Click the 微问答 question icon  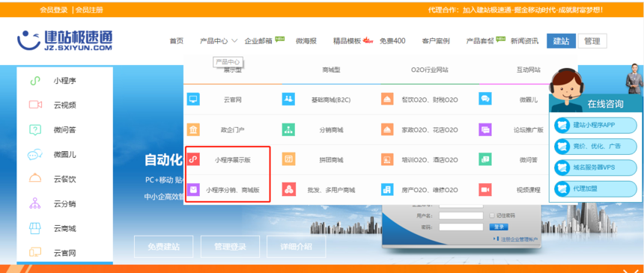click(35, 129)
